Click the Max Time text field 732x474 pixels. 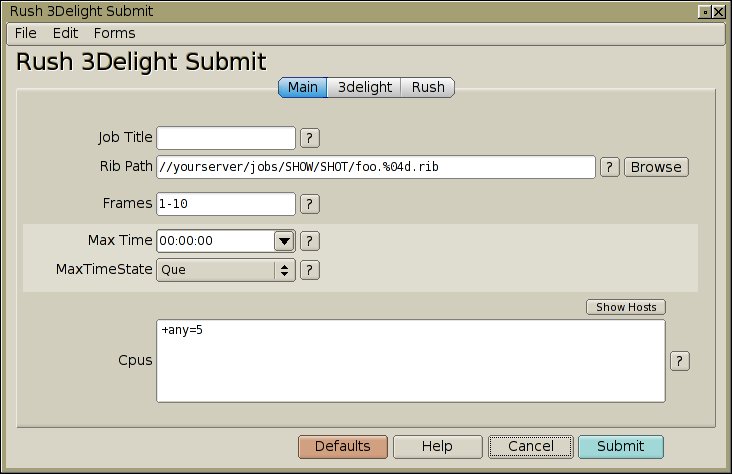216,241
